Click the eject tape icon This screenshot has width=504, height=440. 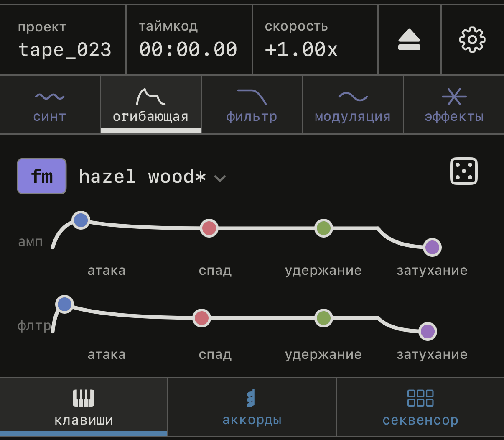tap(409, 40)
